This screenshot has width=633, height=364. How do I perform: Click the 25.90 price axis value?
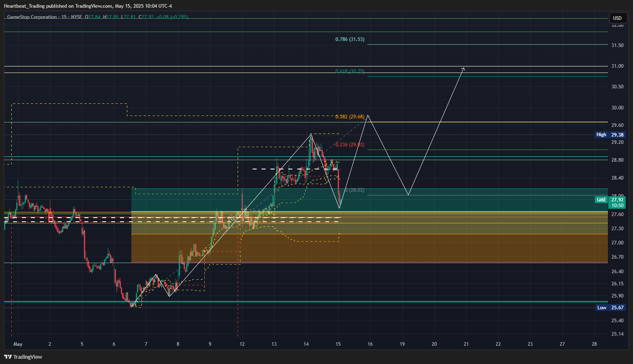(x=617, y=296)
